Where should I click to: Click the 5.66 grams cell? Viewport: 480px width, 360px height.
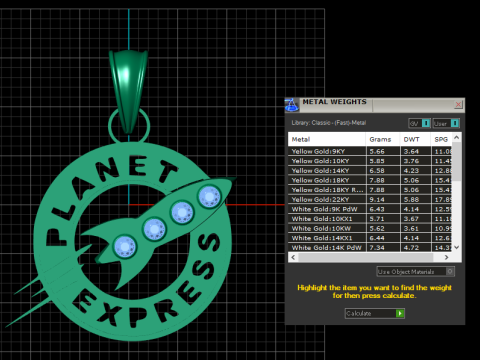(x=383, y=151)
